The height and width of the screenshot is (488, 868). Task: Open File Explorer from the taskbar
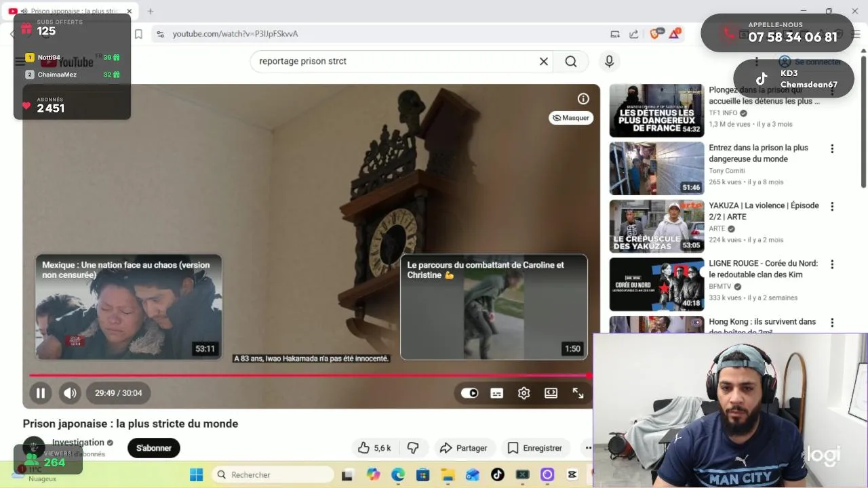click(x=448, y=474)
